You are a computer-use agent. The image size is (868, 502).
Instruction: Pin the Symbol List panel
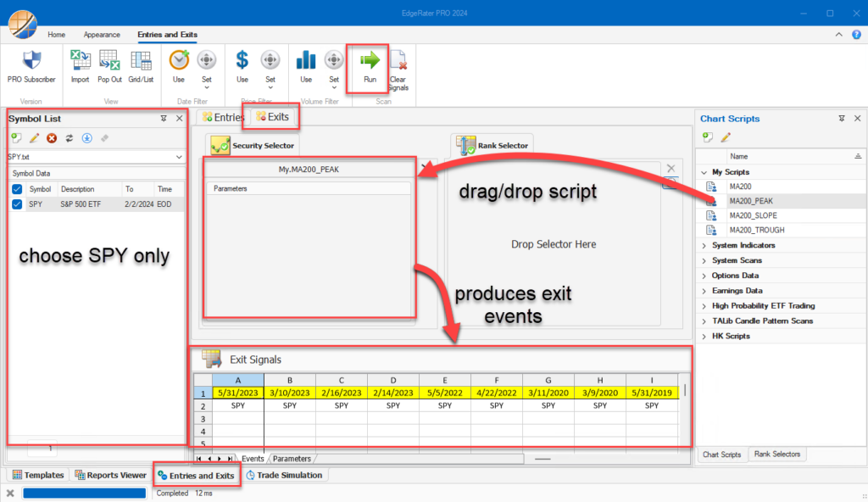click(x=164, y=119)
